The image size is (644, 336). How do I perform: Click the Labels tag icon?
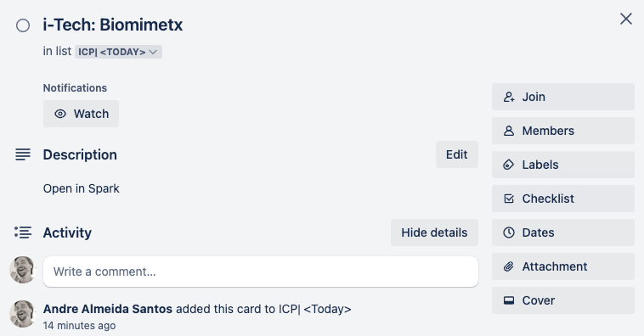(x=508, y=165)
